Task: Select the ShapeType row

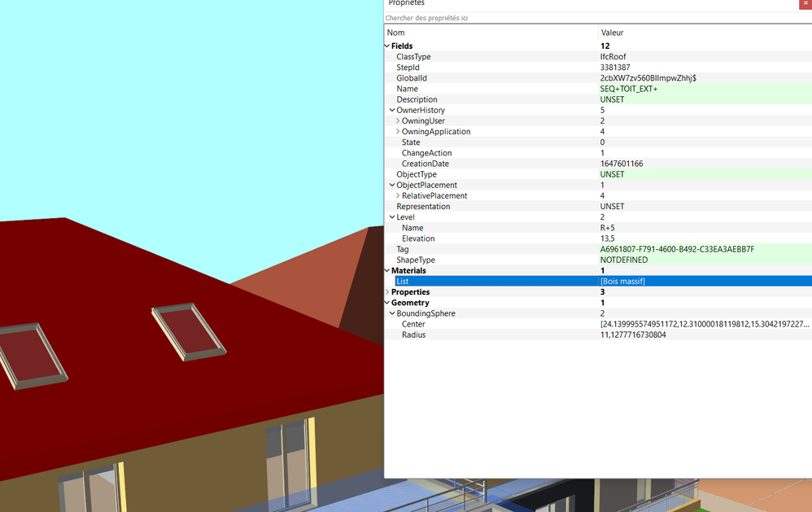Action: pos(598,260)
